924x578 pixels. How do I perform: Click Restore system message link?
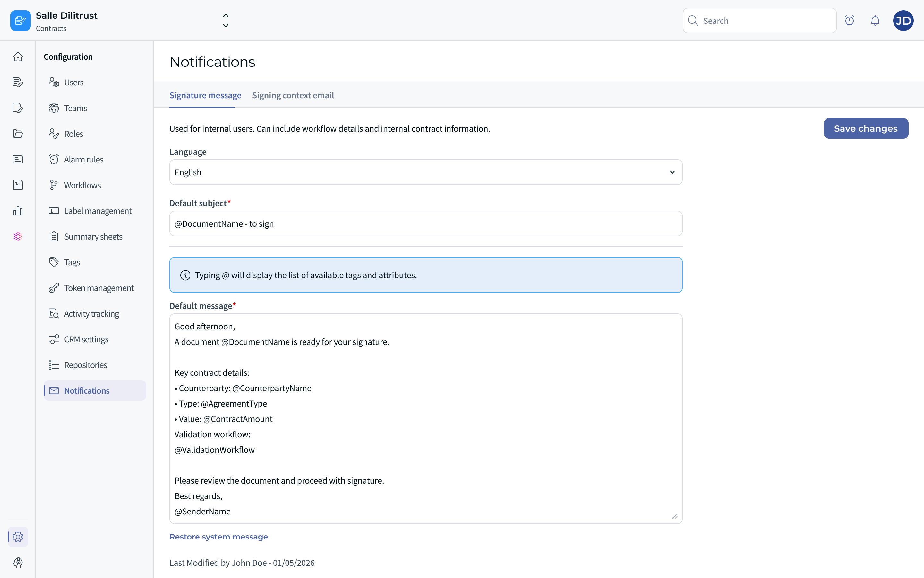point(218,537)
